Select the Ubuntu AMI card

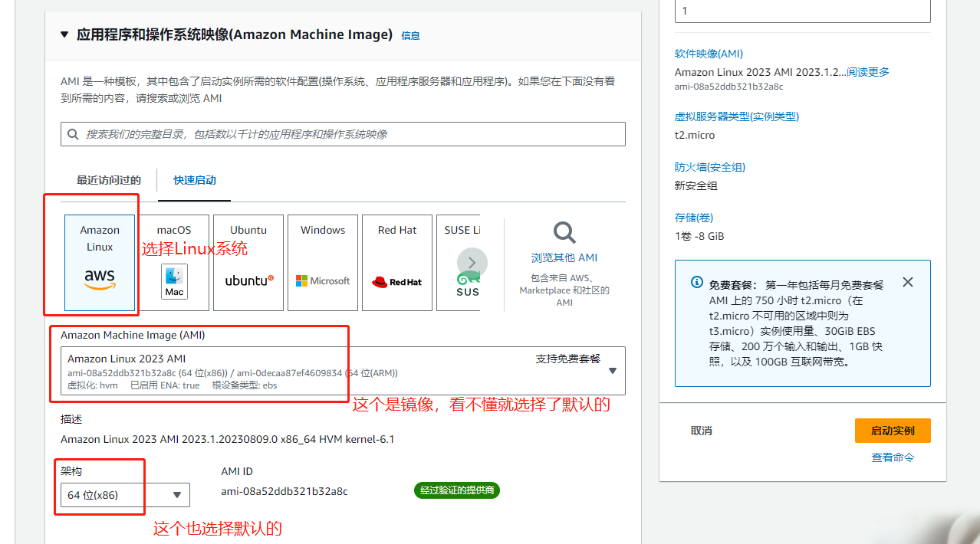pos(248,262)
